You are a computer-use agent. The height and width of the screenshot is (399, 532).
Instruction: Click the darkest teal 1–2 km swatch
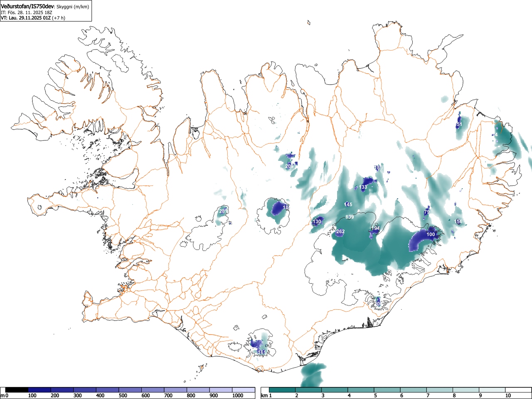[x=282, y=390]
